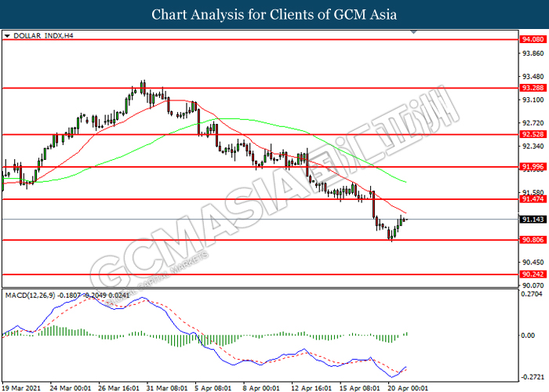Click the Chart Analysis for Clients title banner
Viewport: 549px width, 392px height.
tap(274, 14)
